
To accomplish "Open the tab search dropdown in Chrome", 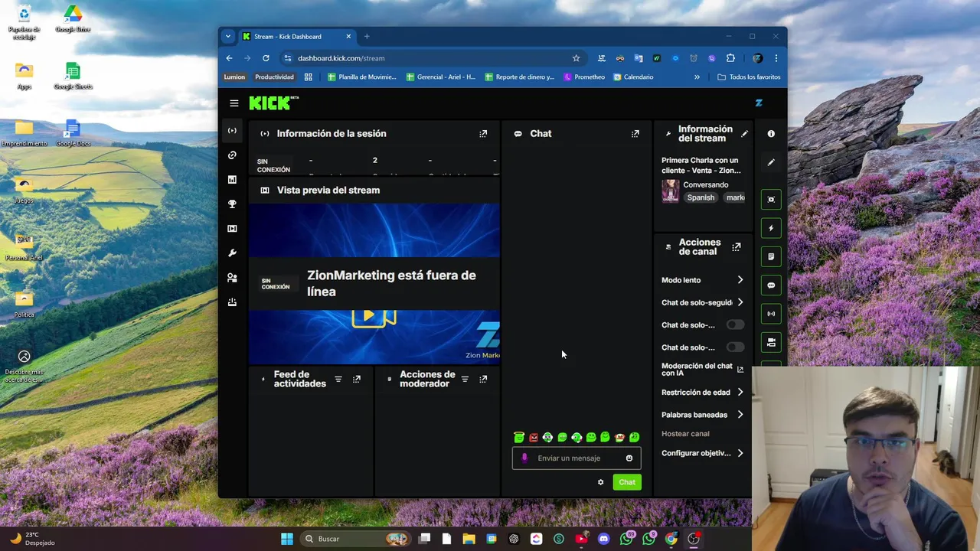I will 227,36.
